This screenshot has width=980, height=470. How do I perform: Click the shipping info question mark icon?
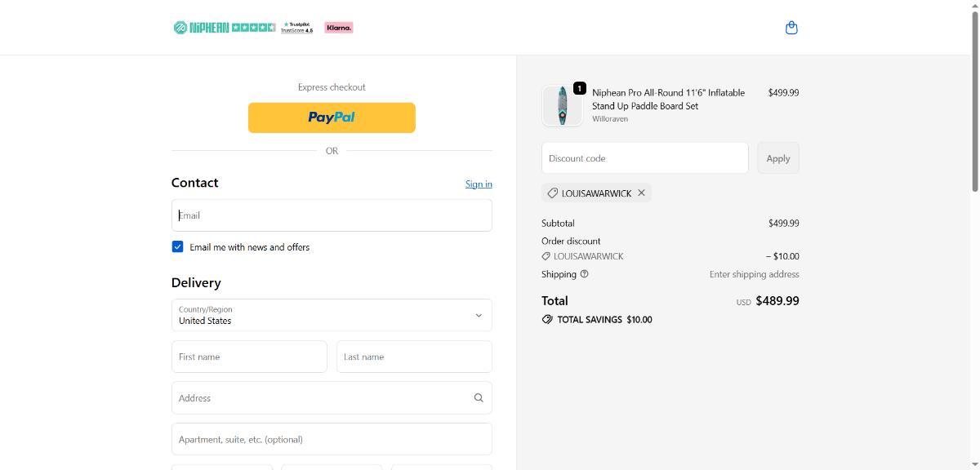point(584,274)
